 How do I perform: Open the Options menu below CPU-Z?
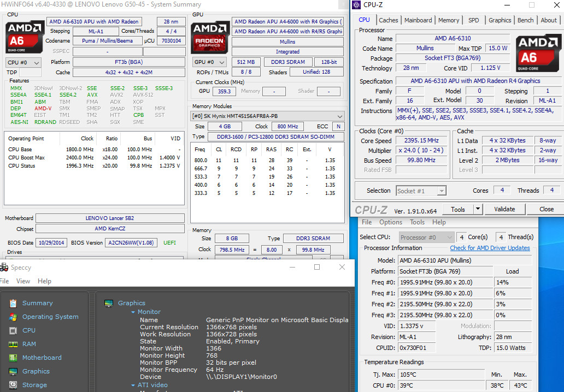pos(391,222)
